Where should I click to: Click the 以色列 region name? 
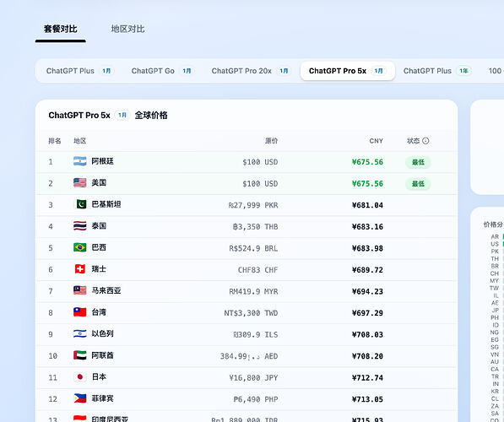tap(102, 333)
